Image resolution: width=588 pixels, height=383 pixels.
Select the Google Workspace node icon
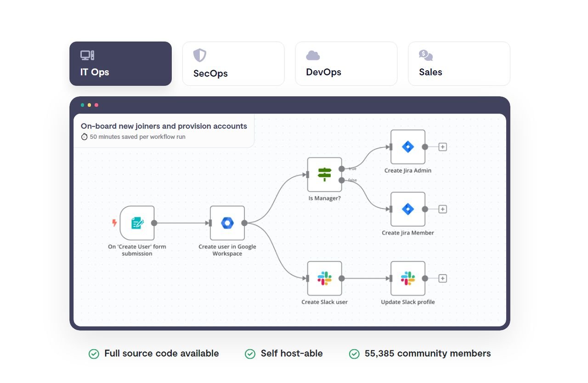[227, 223]
